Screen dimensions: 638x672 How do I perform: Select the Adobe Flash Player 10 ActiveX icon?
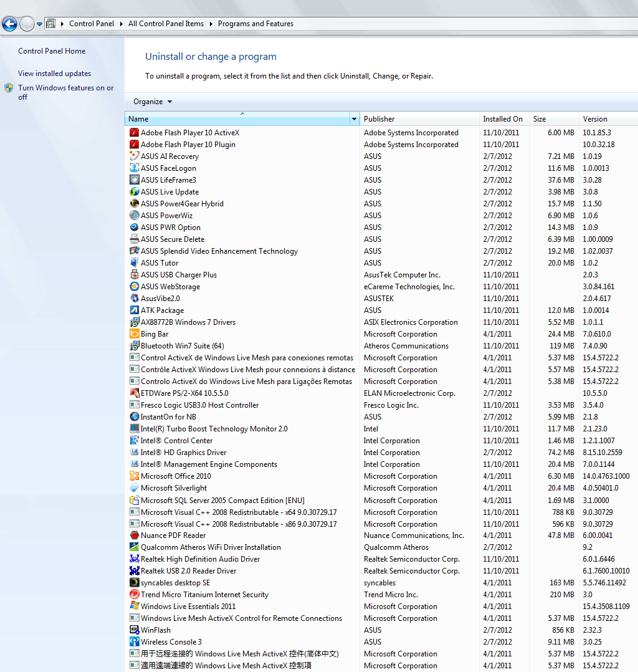[x=135, y=132]
